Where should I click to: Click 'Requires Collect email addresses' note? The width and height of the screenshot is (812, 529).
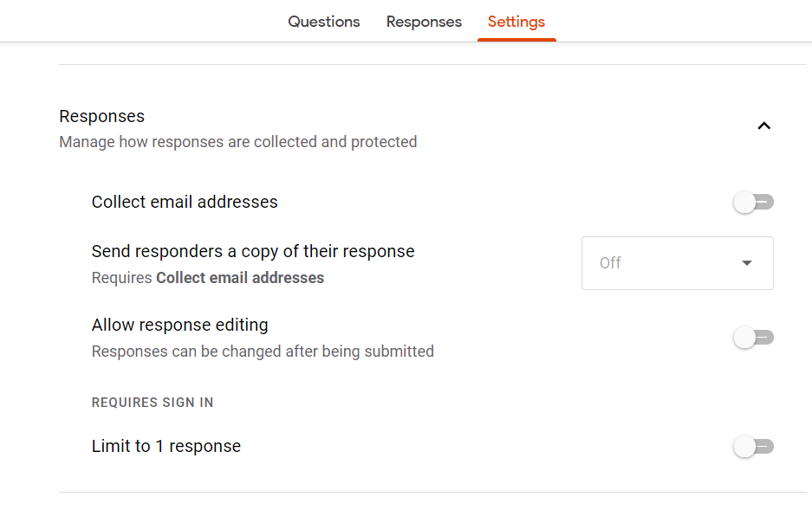[208, 278]
